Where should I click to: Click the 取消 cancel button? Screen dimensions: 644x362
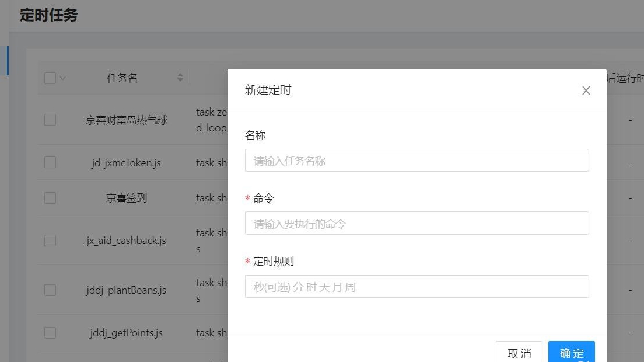[x=519, y=352]
